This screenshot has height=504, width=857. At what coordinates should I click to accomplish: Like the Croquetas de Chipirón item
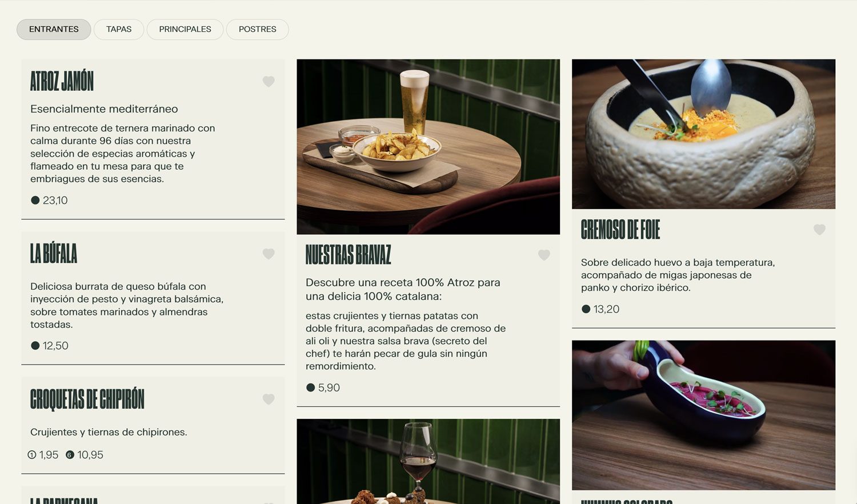point(269,399)
